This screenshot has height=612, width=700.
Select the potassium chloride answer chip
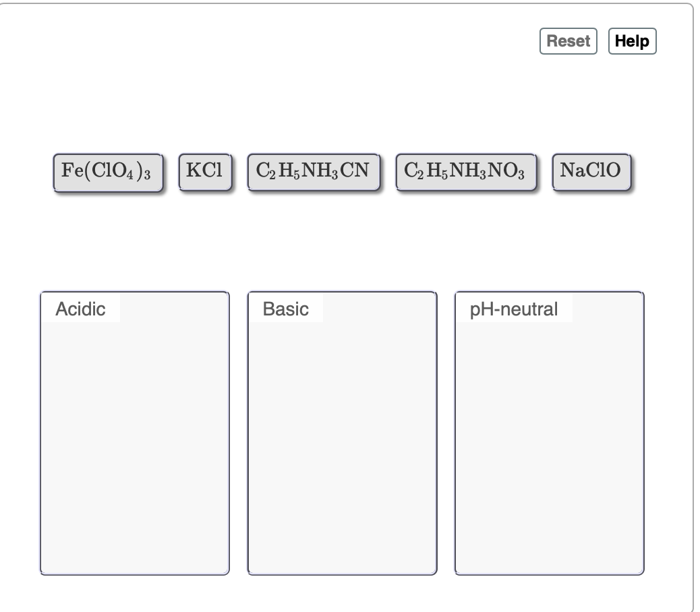(205, 171)
